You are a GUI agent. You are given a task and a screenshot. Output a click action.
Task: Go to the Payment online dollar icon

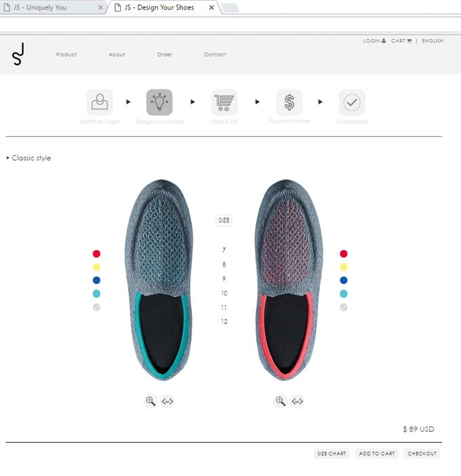tap(289, 102)
